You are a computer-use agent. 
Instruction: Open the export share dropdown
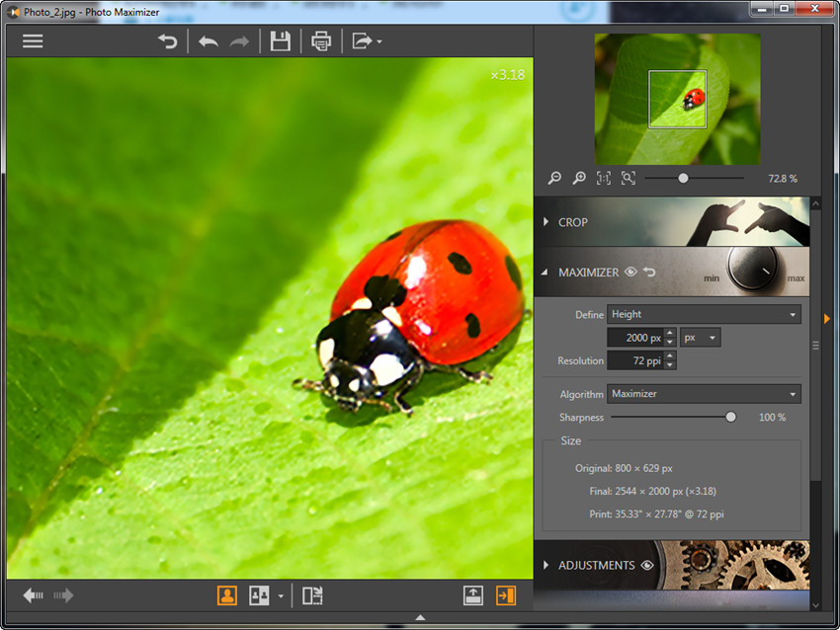click(x=367, y=41)
